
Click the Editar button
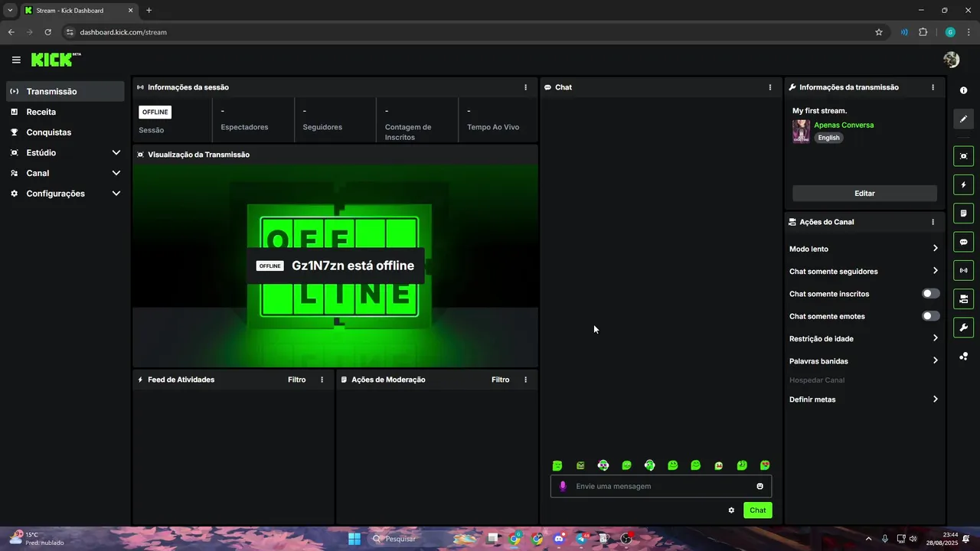864,194
